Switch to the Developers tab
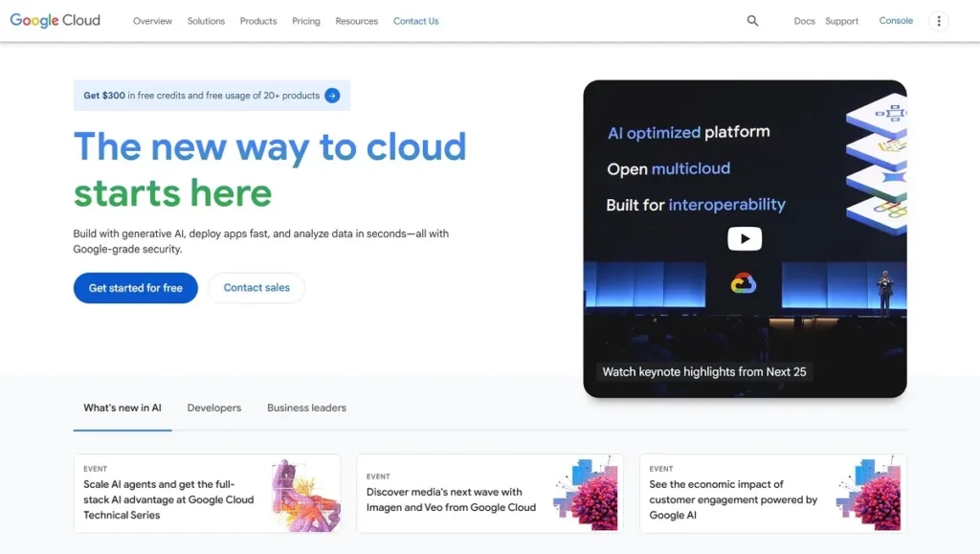This screenshot has height=554, width=980. (x=213, y=408)
